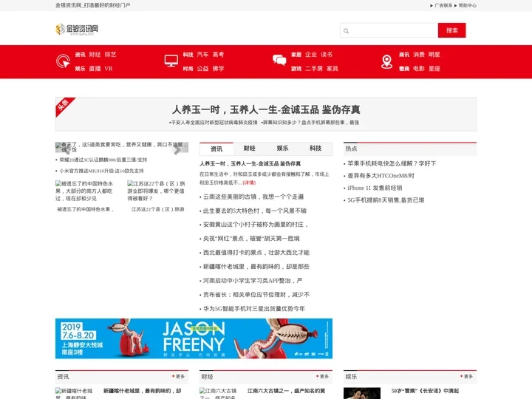532x399 pixels.
Task: Open 资讯 in red navigation bar
Action: (80, 55)
